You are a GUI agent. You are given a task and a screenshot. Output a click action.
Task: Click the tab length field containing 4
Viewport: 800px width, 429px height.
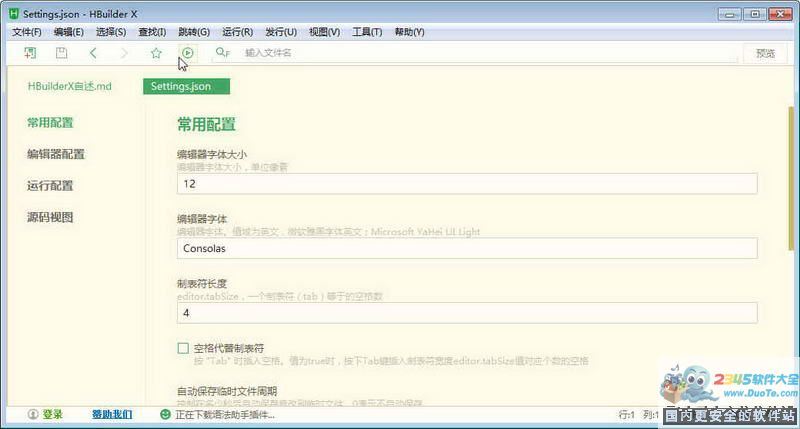(x=467, y=313)
